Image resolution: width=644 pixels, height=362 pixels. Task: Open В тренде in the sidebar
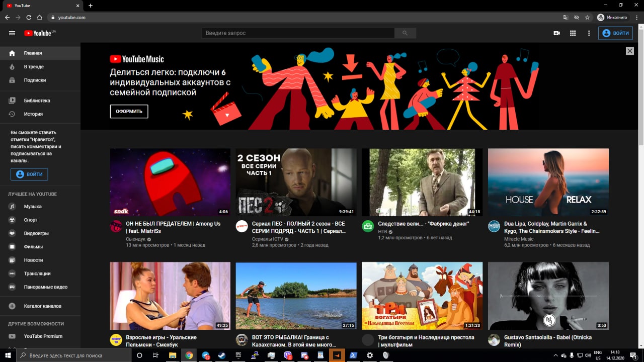40,66
